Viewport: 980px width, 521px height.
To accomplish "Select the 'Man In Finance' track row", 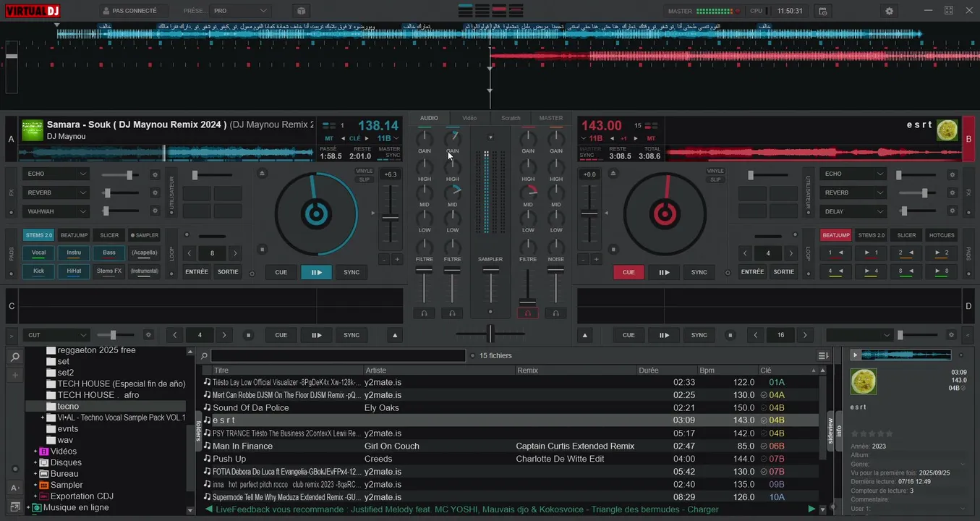I will click(510, 446).
